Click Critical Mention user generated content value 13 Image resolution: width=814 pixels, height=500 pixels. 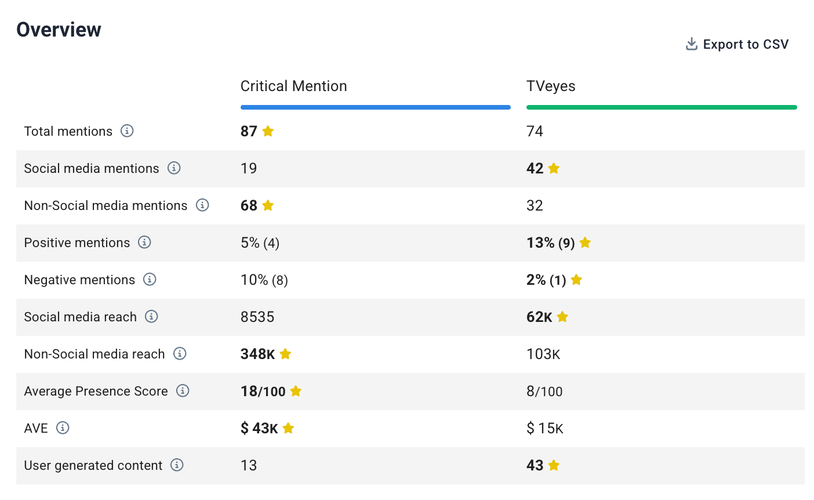pyautogui.click(x=249, y=465)
